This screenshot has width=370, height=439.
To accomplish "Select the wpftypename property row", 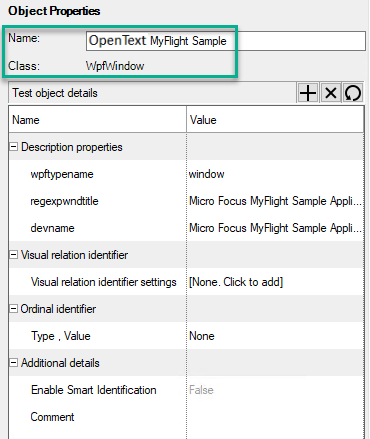I will click(186, 174).
